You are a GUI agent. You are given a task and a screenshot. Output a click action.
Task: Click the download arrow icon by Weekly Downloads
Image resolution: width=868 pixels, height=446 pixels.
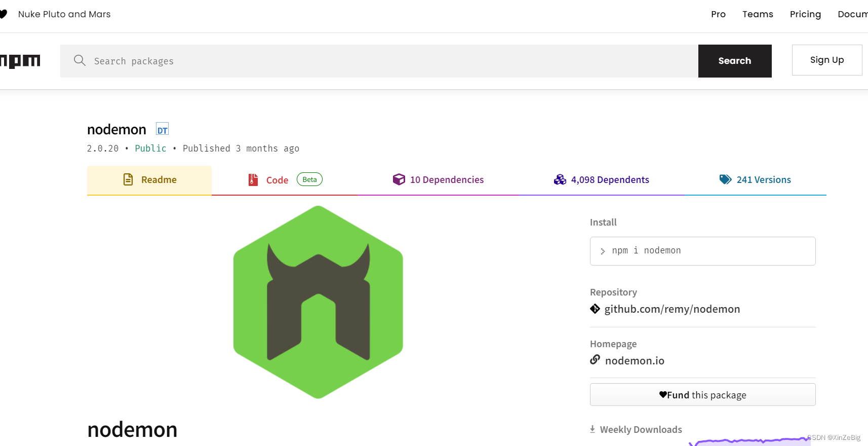593,429
